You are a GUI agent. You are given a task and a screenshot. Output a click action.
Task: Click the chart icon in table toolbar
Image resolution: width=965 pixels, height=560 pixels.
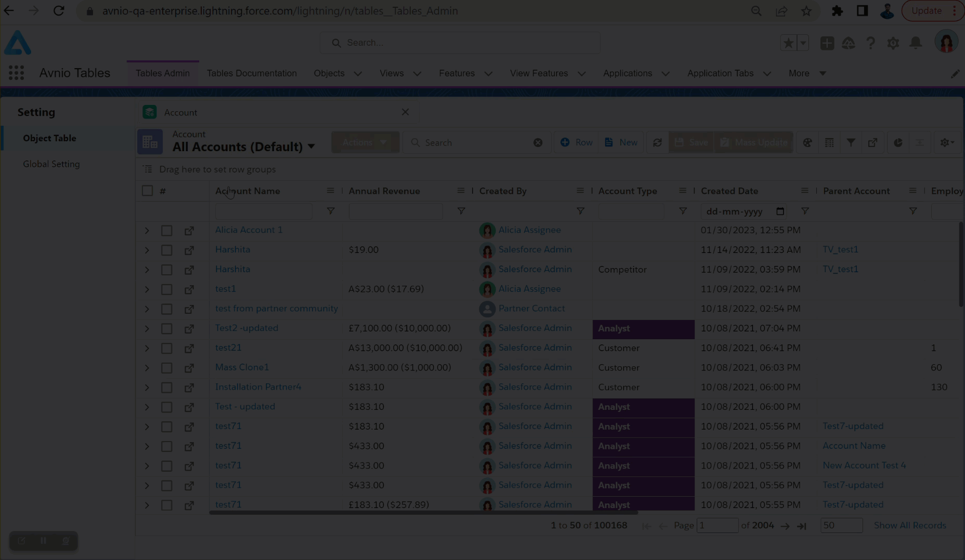[898, 142]
